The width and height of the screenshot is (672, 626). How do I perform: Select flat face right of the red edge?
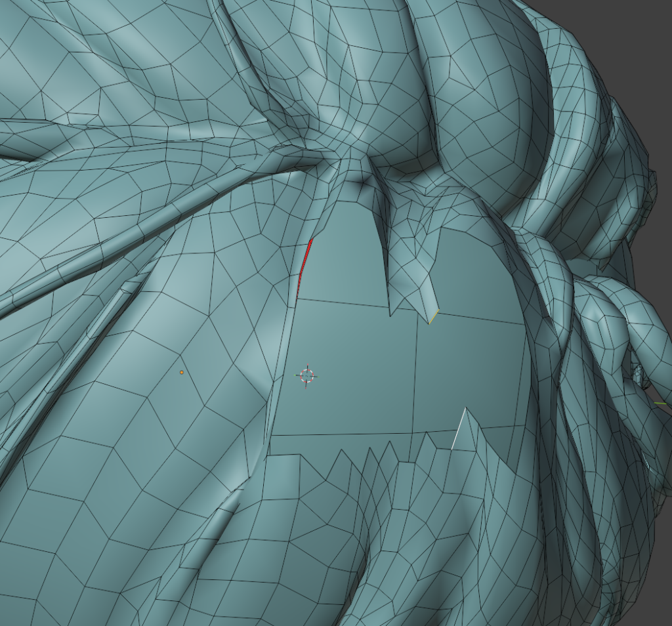341,262
